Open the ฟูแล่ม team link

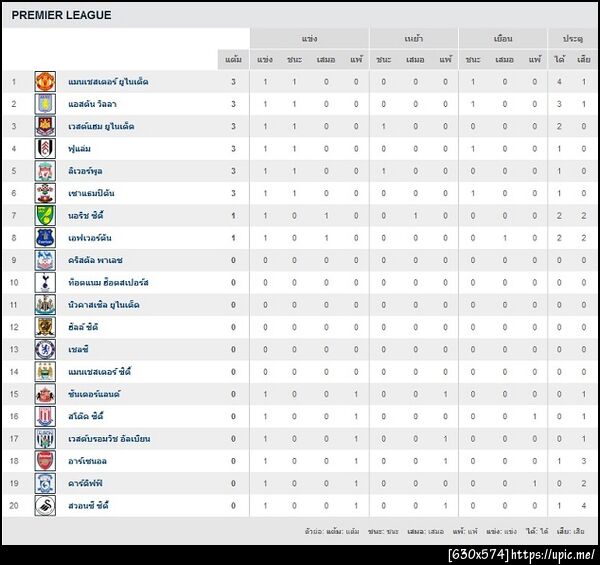(x=80, y=148)
